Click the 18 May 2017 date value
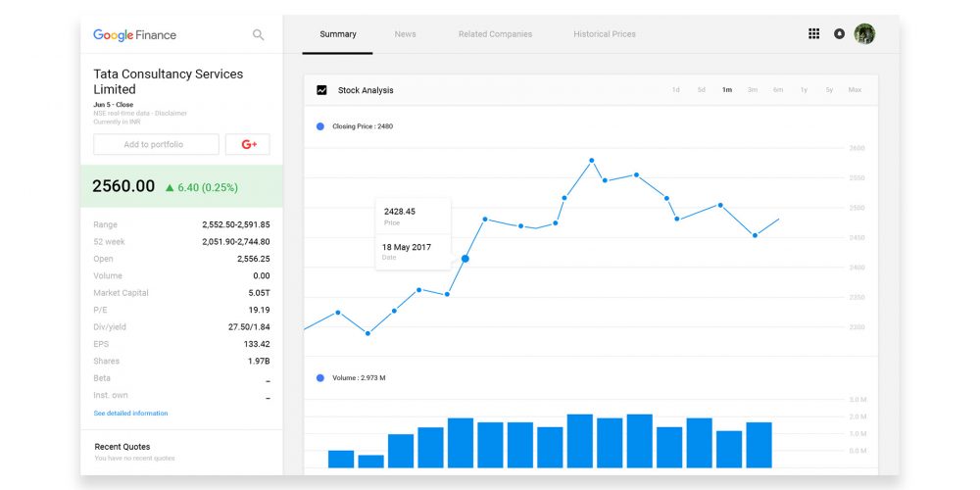980x490 pixels. 407,247
